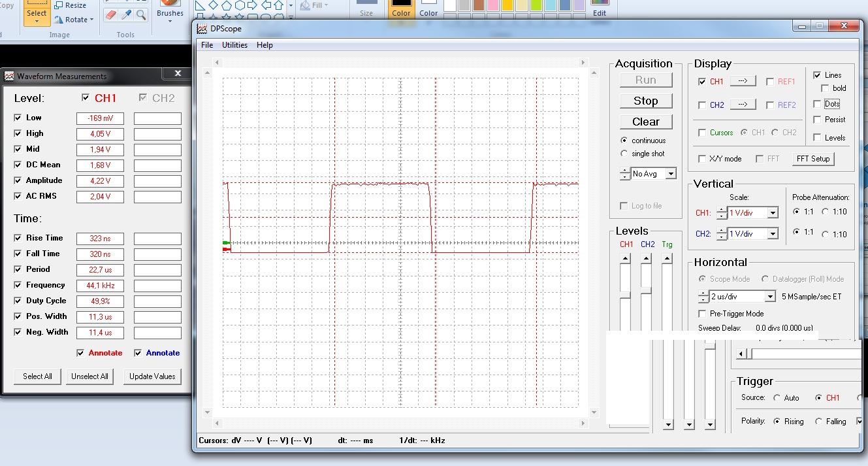The image size is (868, 466).
Task: Click the CH2 scale stepper
Action: click(x=721, y=234)
